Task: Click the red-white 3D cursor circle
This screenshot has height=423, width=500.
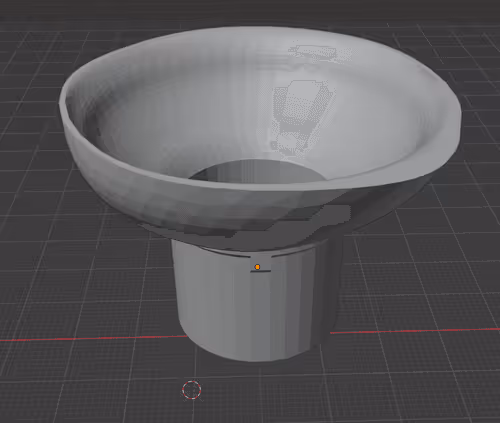Action: (x=192, y=390)
